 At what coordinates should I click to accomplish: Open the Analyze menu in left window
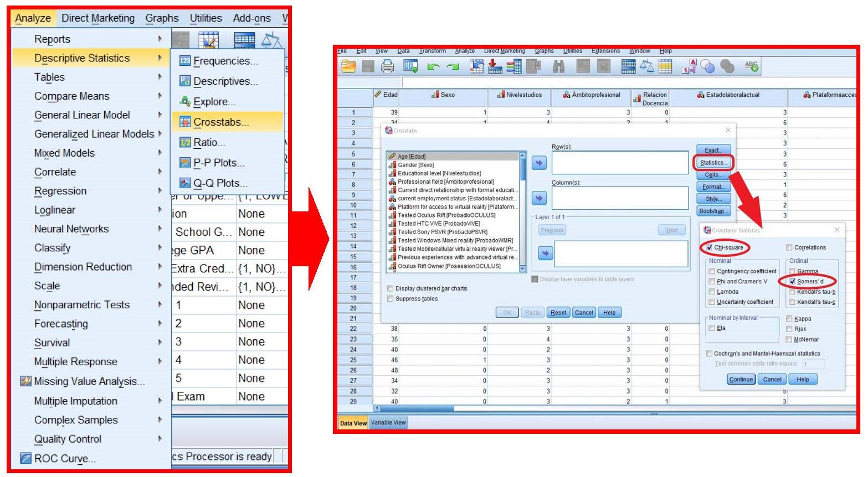(33, 18)
